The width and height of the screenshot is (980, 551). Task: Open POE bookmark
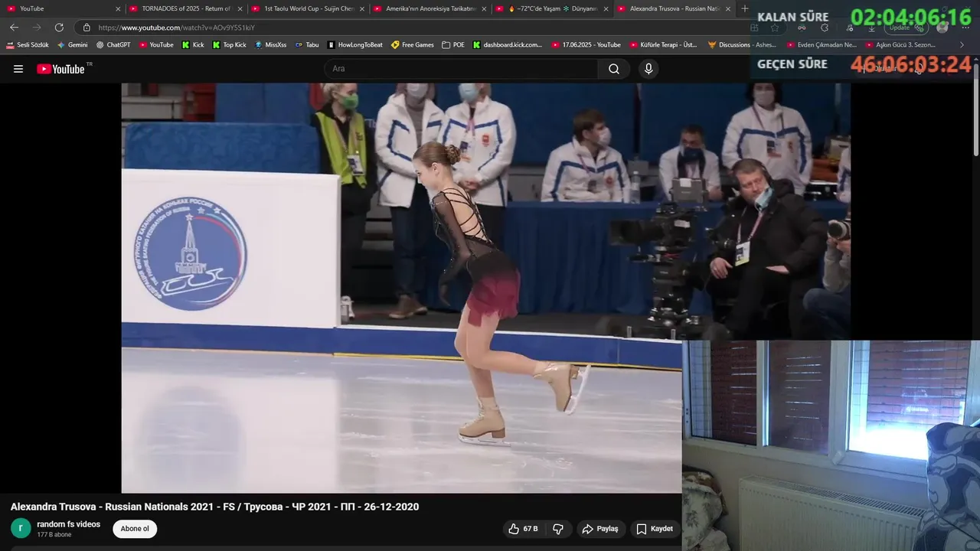[x=453, y=45]
